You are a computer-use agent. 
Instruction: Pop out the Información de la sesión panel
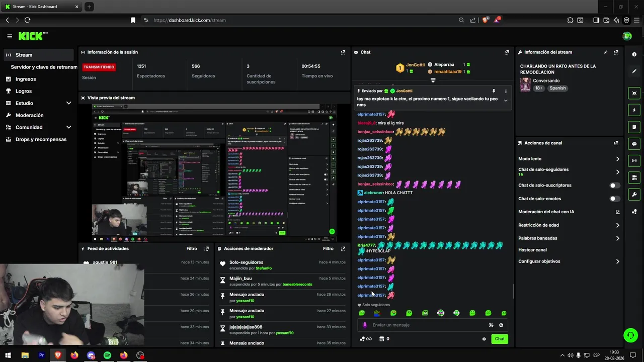click(343, 52)
